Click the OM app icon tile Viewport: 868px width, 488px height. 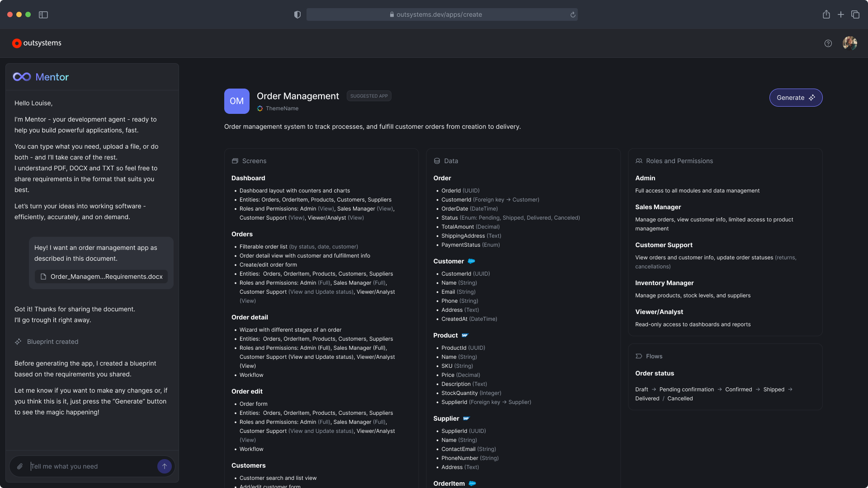coord(237,101)
